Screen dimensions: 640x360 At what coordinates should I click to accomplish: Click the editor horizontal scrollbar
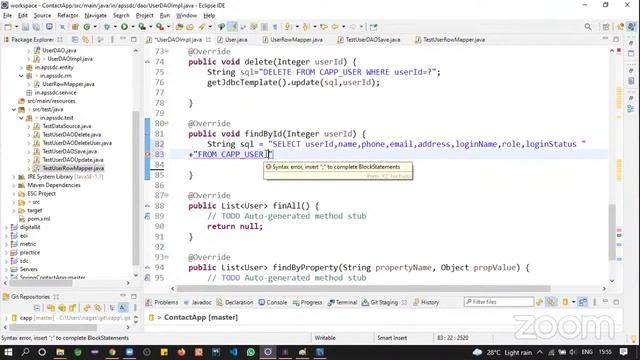363,289
